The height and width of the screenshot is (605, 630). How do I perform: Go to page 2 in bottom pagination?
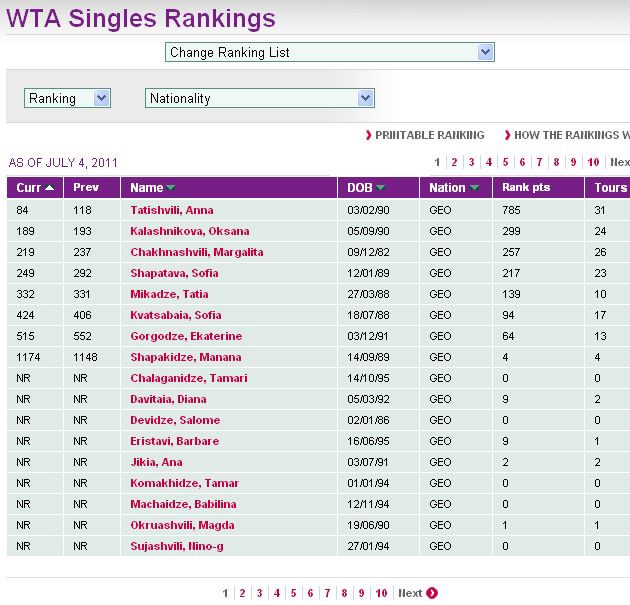pyautogui.click(x=242, y=593)
